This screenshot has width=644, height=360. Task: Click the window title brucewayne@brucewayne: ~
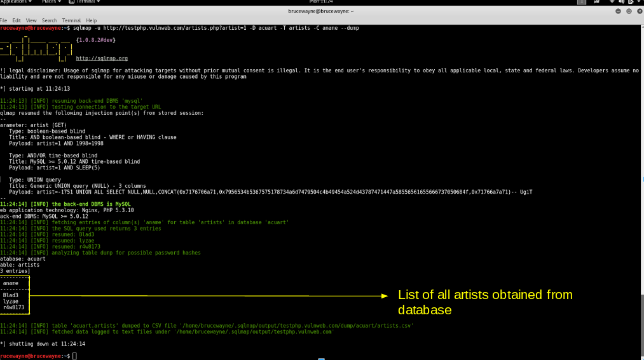(321, 11)
